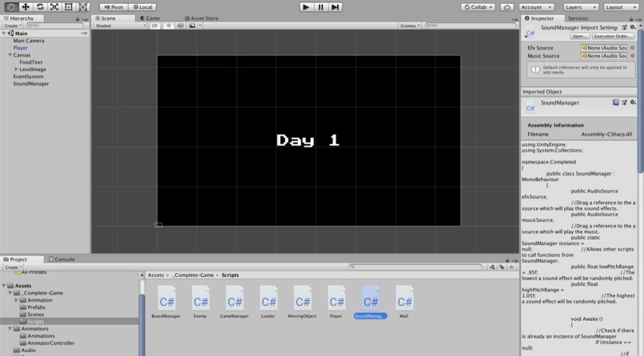The width and height of the screenshot is (644, 356).
Task: Start Play mode
Action: pos(305,7)
